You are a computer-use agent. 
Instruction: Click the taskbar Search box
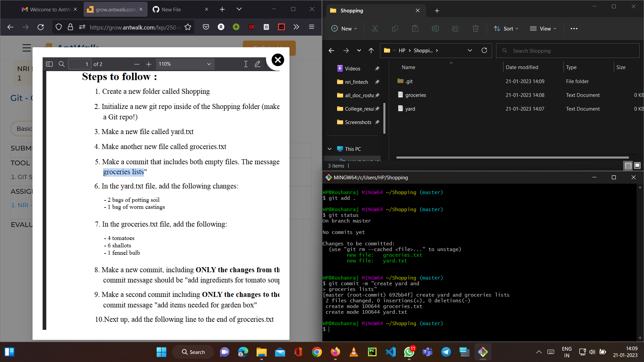pos(193,352)
